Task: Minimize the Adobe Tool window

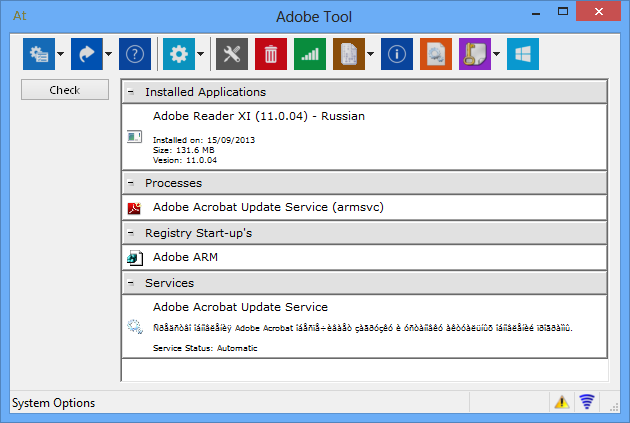Action: pos(536,12)
